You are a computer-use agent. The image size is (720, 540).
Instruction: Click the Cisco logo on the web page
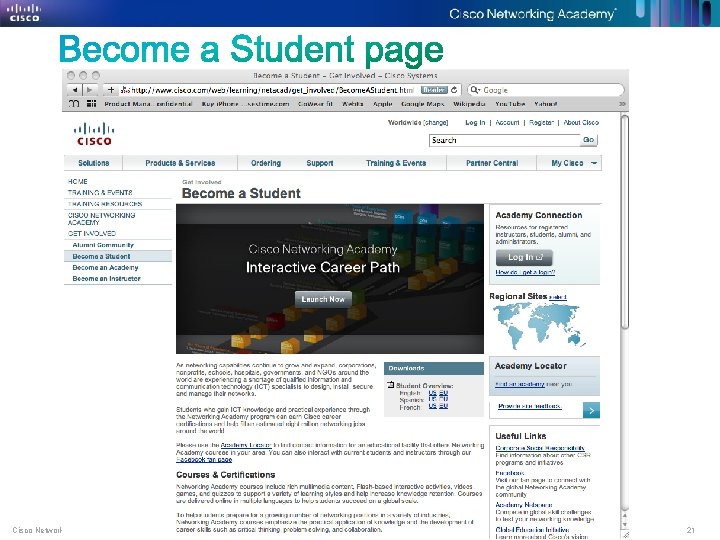click(x=94, y=134)
